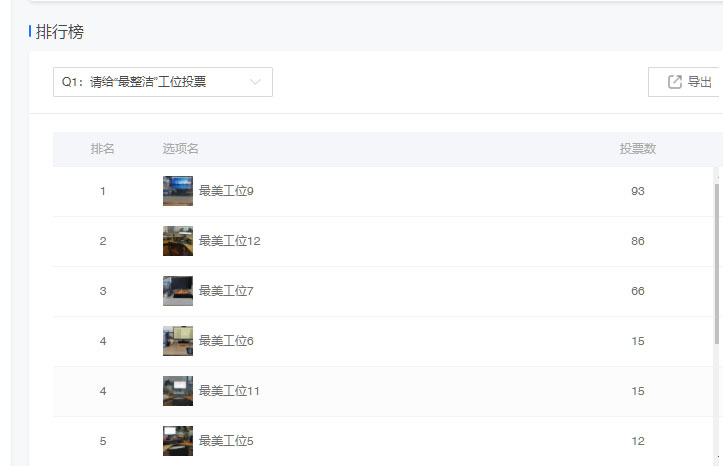The image size is (723, 466).
Task: Click the export icon beside 导出
Action: click(x=675, y=82)
